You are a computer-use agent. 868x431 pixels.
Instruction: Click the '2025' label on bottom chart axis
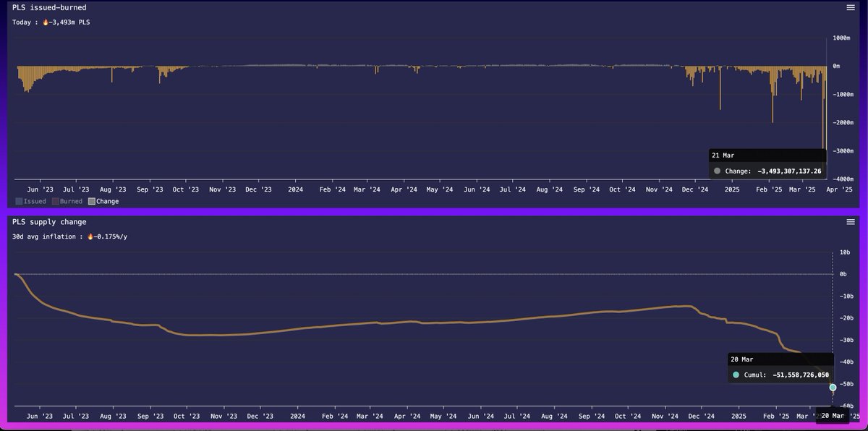click(x=737, y=417)
